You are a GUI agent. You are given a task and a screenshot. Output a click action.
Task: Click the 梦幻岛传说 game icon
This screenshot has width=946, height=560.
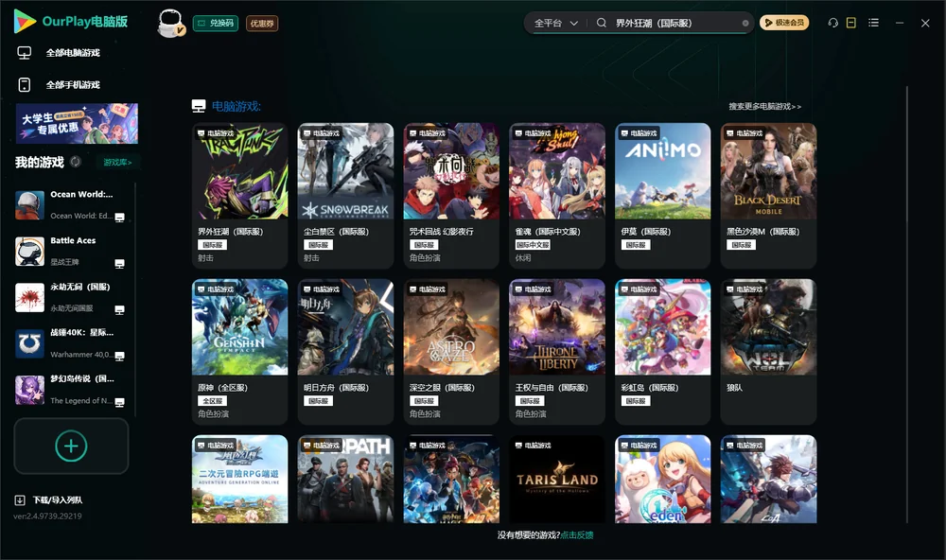click(29, 391)
